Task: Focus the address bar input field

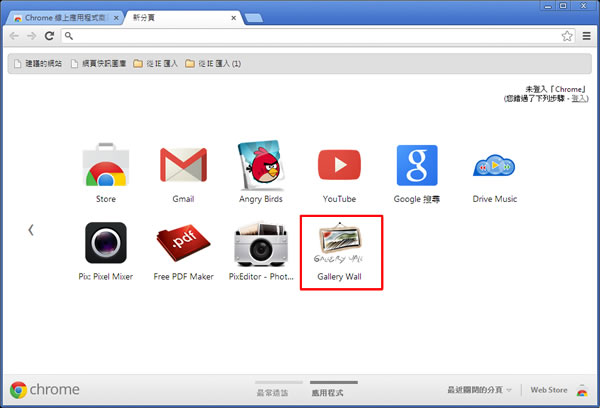Action: click(318, 36)
